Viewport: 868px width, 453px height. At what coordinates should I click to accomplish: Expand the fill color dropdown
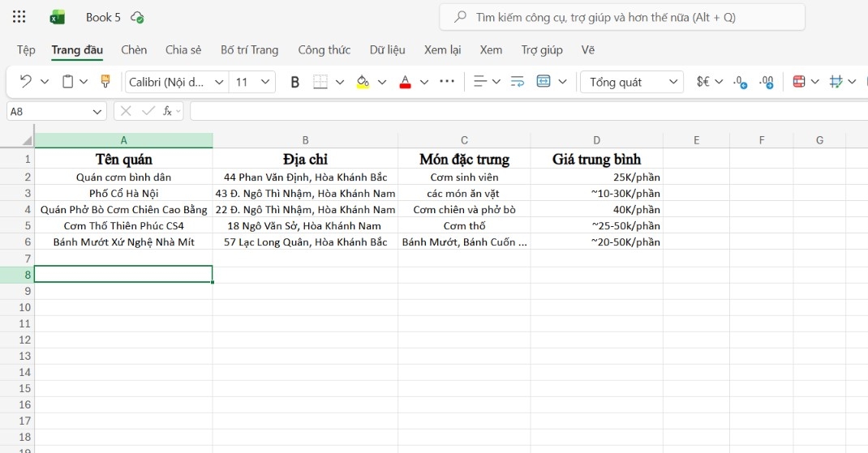[x=382, y=82]
